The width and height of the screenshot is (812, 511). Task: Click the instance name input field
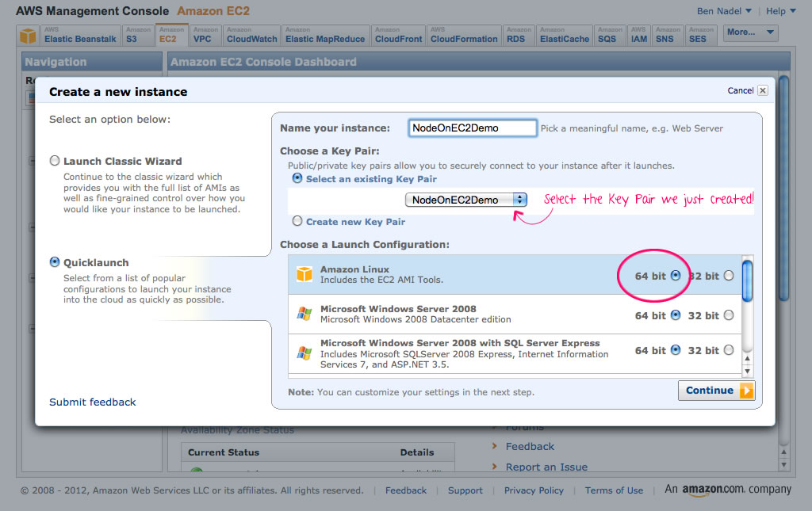(473, 128)
